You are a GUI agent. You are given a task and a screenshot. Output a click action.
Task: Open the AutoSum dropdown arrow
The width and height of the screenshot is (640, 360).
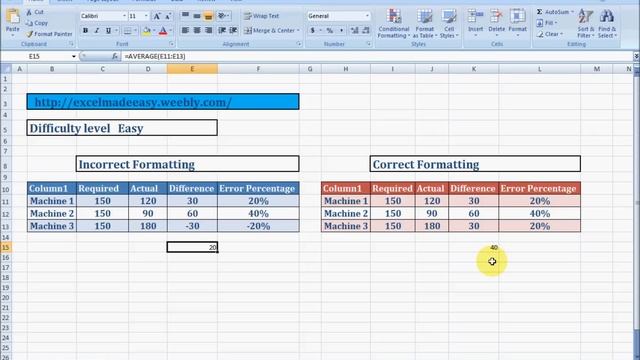[572, 12]
